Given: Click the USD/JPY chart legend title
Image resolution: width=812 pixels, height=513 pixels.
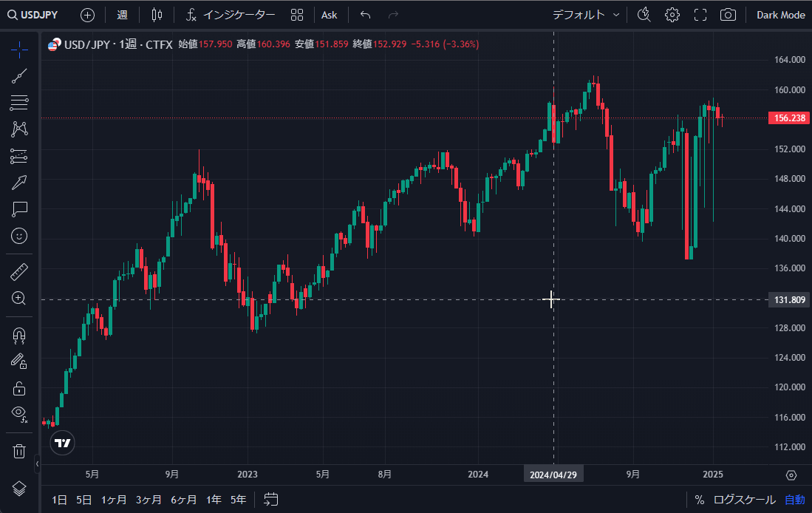Looking at the screenshot, I should [118, 44].
